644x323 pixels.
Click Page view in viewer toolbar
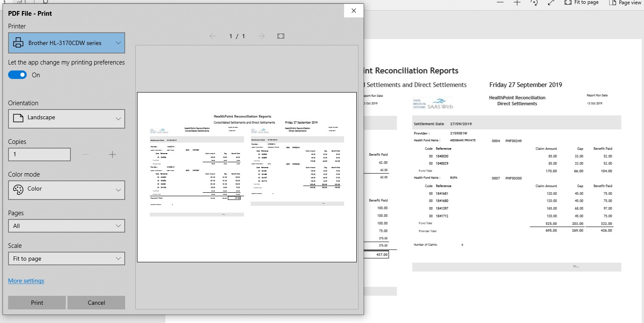pos(625,3)
